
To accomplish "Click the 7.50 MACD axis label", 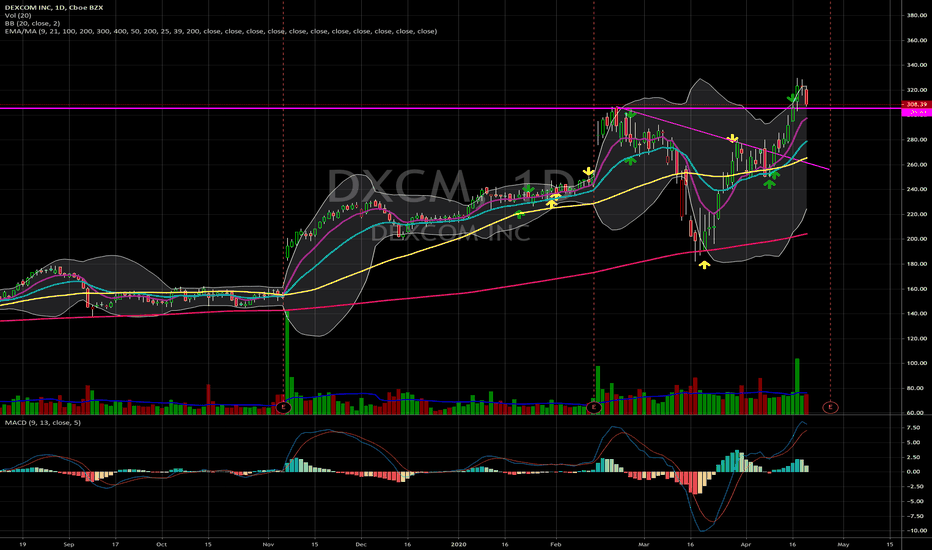I will [x=914, y=428].
